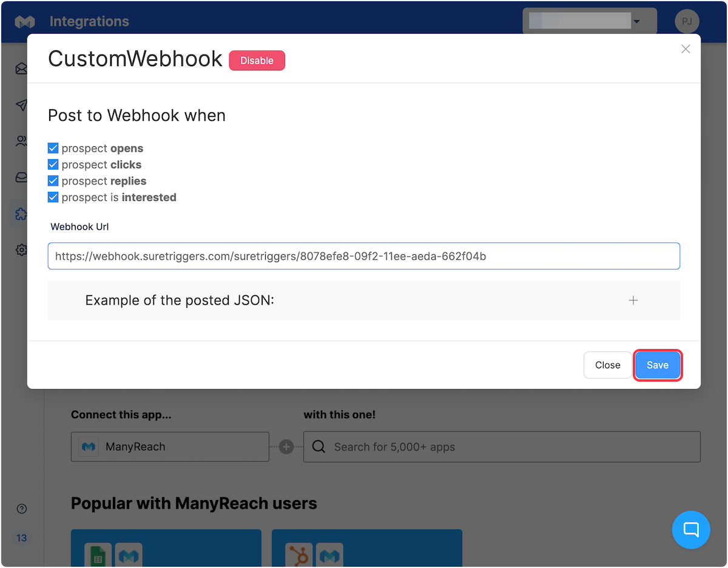Close the dialog with the X icon
The width and height of the screenshot is (728, 568).
tap(686, 49)
